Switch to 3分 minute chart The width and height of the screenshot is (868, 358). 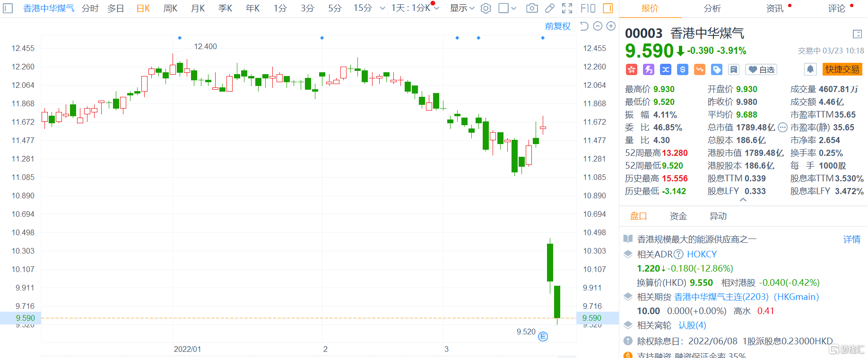pyautogui.click(x=307, y=8)
